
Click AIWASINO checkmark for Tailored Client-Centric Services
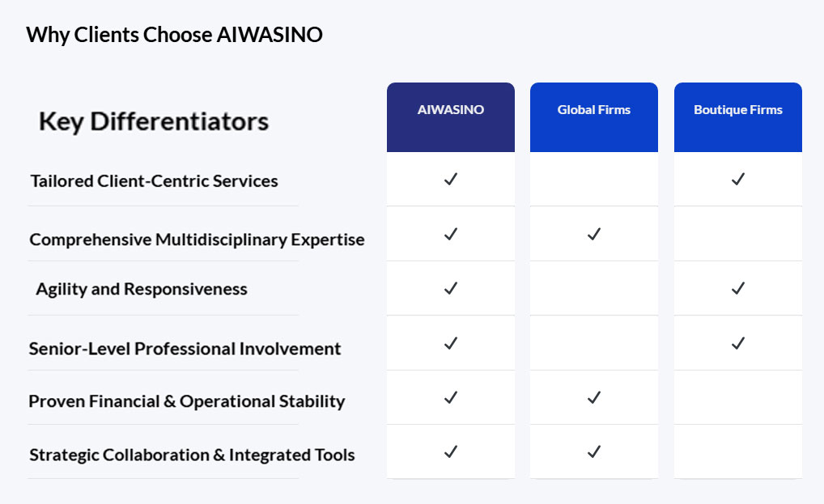pyautogui.click(x=451, y=179)
